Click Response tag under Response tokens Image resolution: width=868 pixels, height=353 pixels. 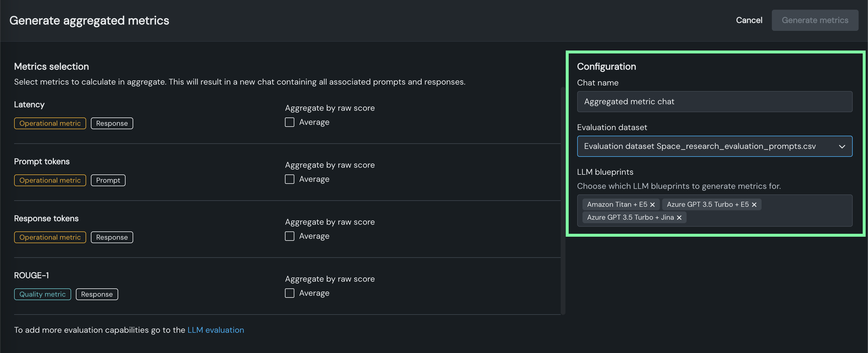click(112, 238)
